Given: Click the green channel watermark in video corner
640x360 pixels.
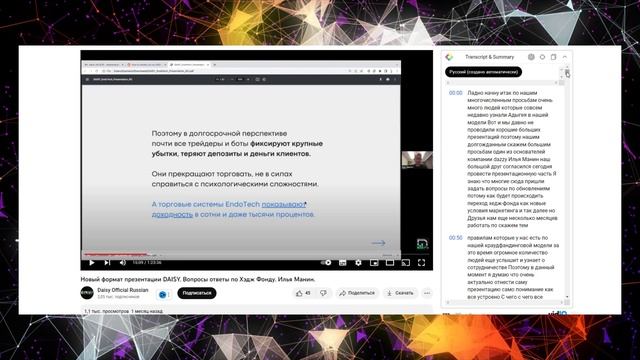Looking at the screenshot, I should pos(422,244).
